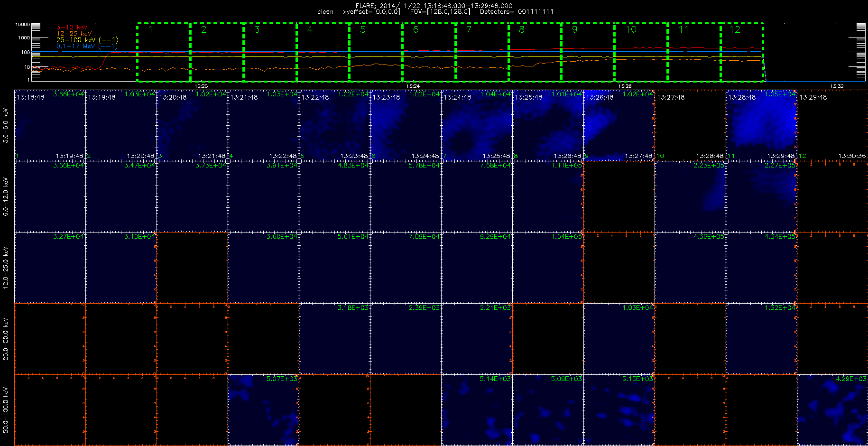Click the "6.0-12.0 keV" row label
This screenshot has width=868, height=446.
coord(6,196)
